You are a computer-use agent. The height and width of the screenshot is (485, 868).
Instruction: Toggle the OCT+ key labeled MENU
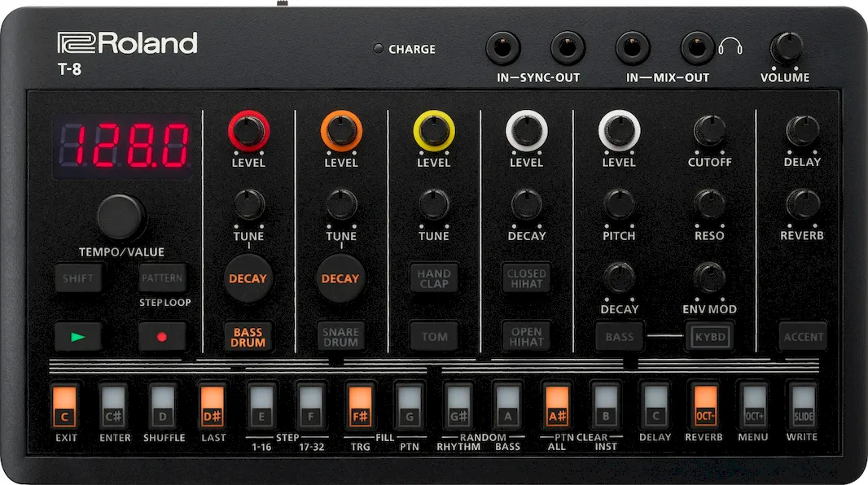(x=754, y=406)
